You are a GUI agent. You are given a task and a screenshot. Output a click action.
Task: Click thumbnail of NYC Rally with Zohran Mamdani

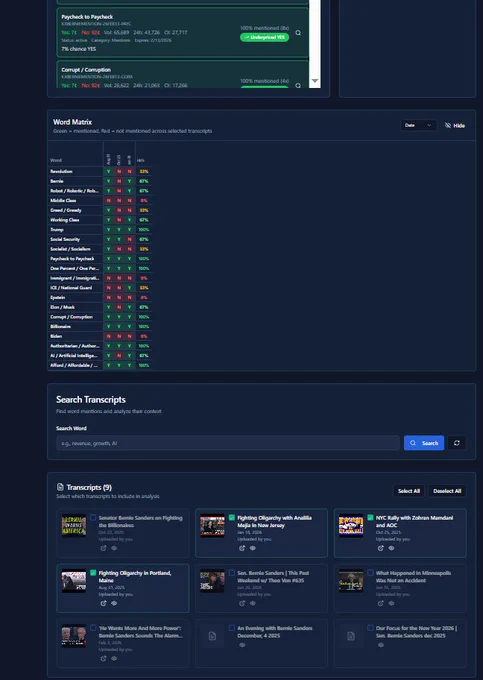[351, 526]
